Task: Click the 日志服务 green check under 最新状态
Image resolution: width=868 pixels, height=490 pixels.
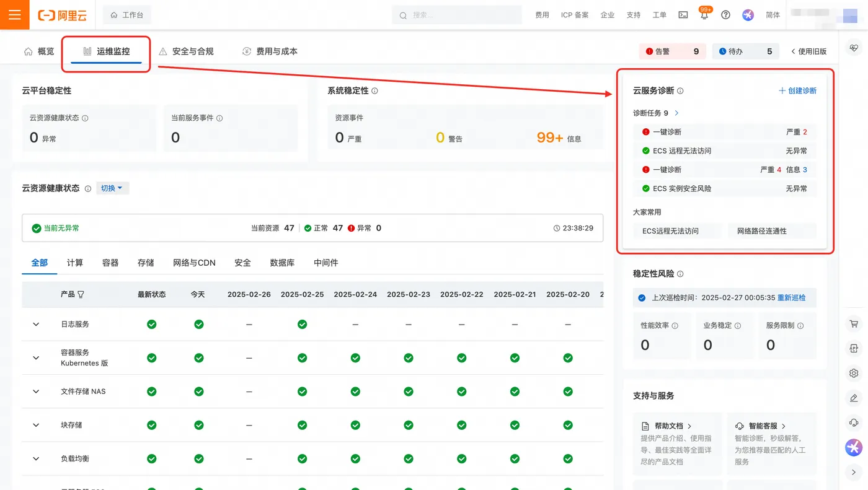Action: (x=152, y=324)
